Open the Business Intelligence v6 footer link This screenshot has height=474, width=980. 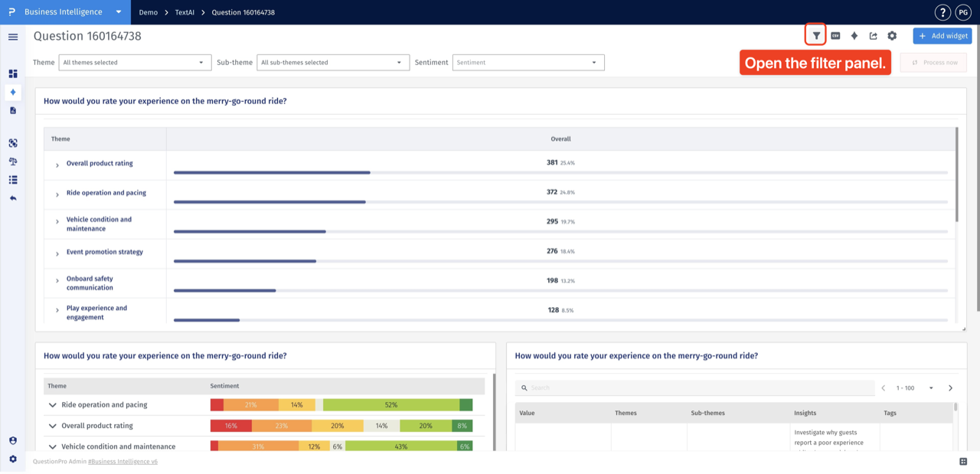122,462
